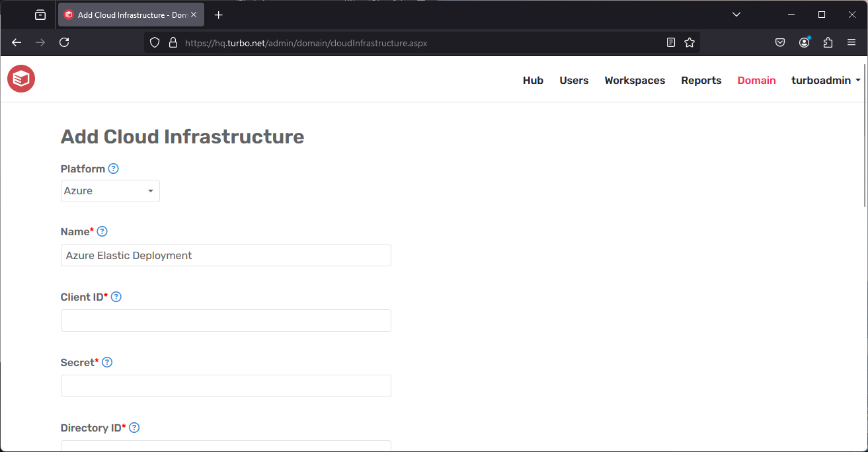The height and width of the screenshot is (452, 868).
Task: Open the turboadmin account dropdown
Action: [826, 80]
